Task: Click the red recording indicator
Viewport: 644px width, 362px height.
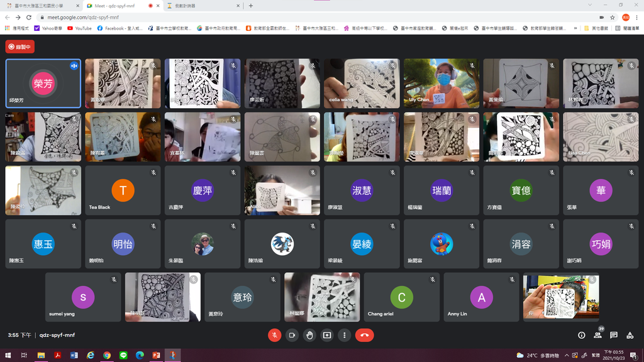Action: [x=20, y=47]
